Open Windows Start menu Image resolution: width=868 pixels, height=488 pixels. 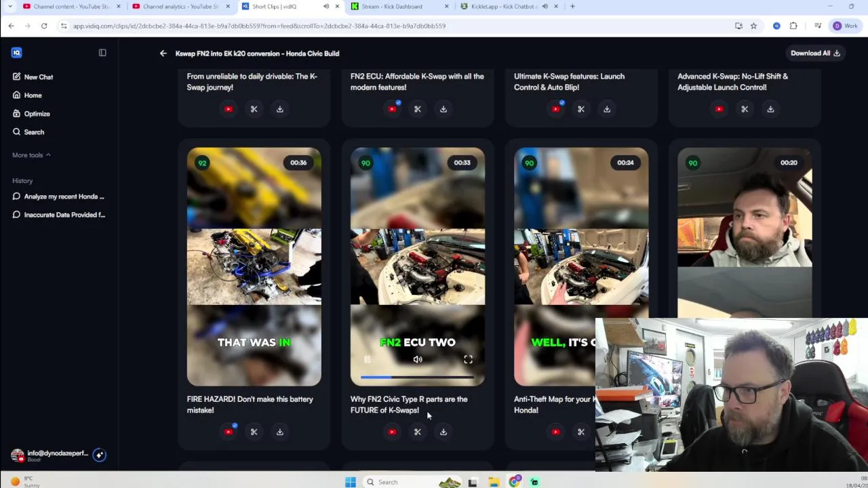point(351,482)
